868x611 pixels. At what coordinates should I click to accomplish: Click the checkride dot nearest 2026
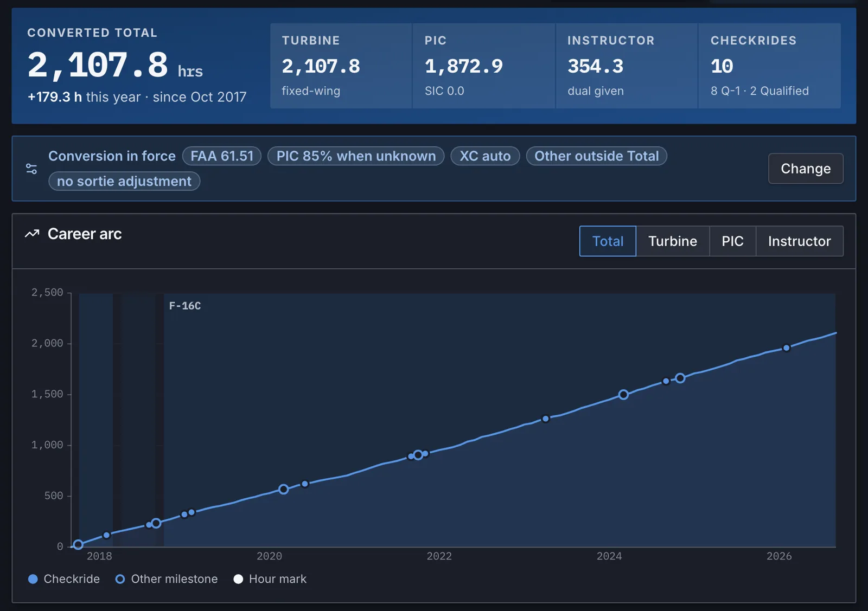tap(786, 348)
